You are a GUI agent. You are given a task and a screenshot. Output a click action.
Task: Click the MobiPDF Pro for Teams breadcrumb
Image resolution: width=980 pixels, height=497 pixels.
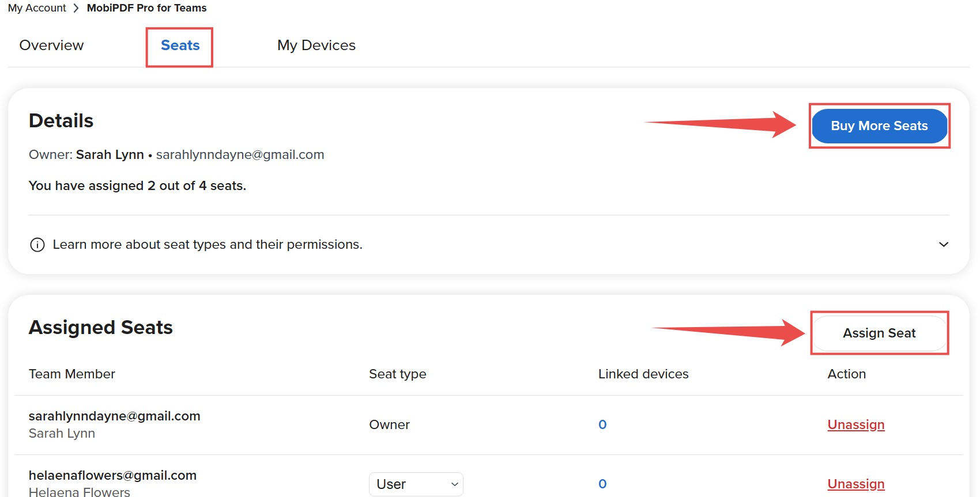pos(146,8)
